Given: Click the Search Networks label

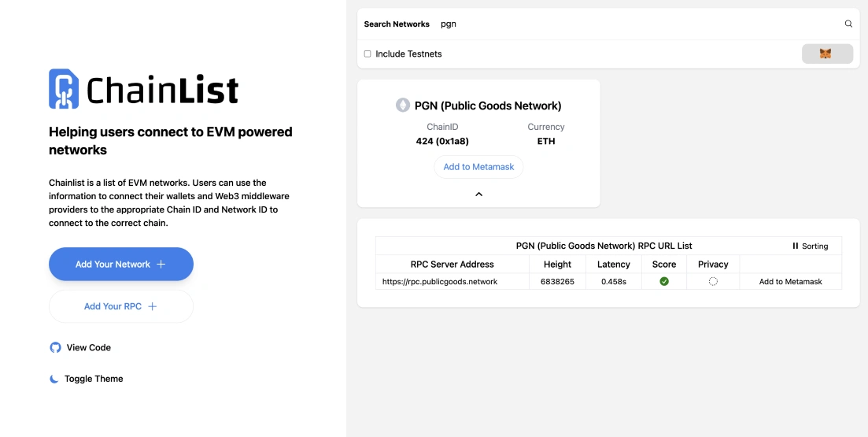Looking at the screenshot, I should (x=397, y=24).
